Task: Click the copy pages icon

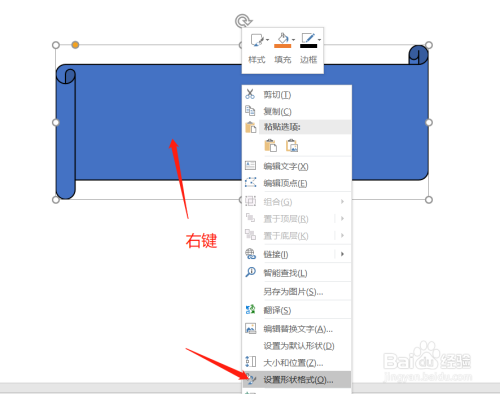Action: (250, 110)
